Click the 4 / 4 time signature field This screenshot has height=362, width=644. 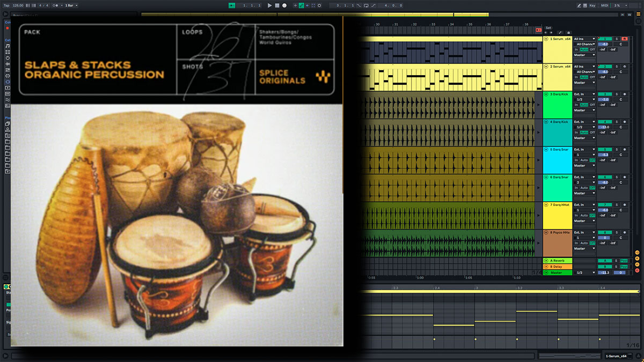pos(44,5)
